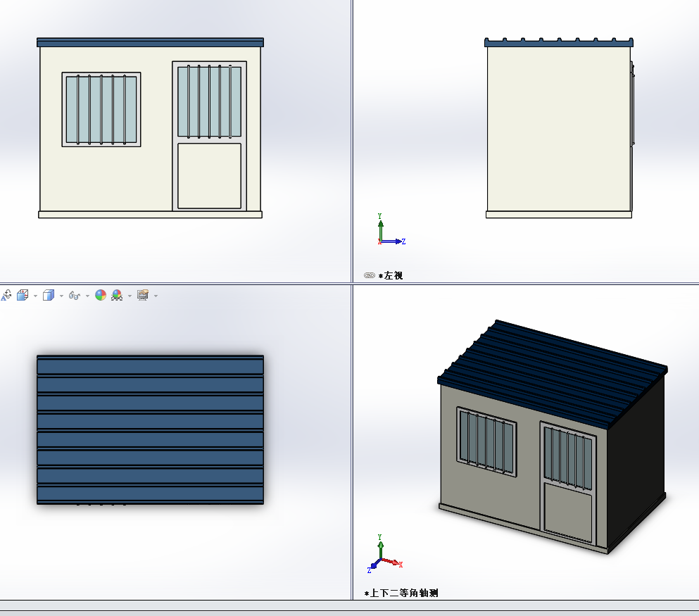Screen dimensions: 699x616
Task: Choose the Display Style cube icon
Action: [x=49, y=295]
